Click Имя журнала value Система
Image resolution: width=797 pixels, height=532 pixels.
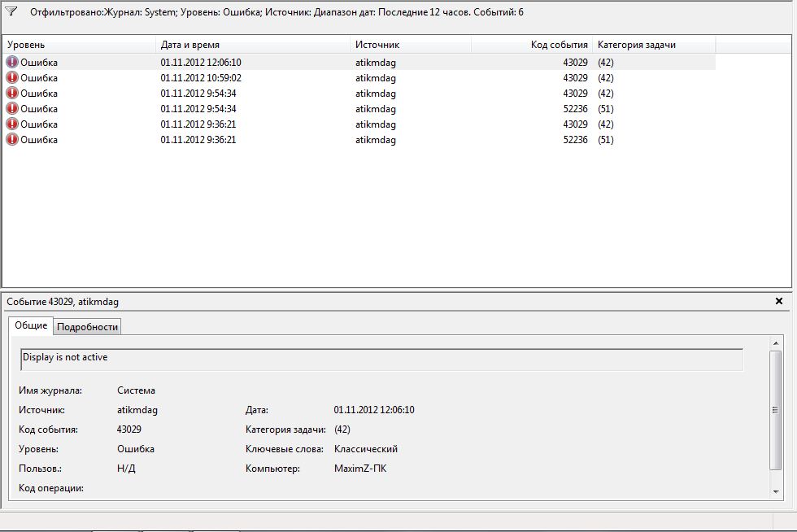[x=137, y=390]
